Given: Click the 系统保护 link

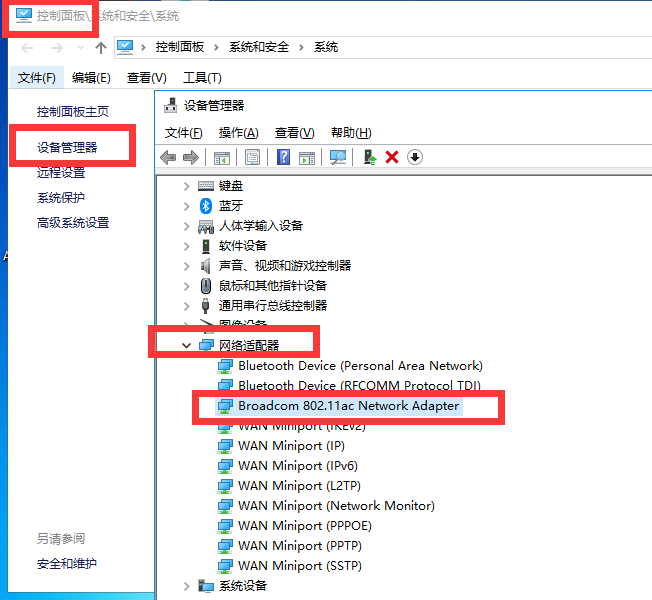Looking at the screenshot, I should 61,198.
